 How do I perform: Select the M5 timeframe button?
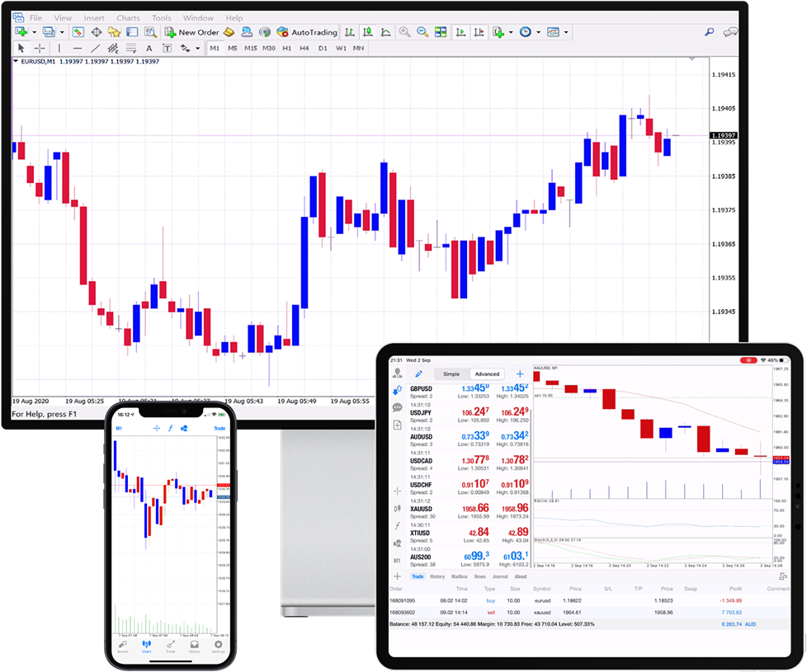click(x=233, y=48)
